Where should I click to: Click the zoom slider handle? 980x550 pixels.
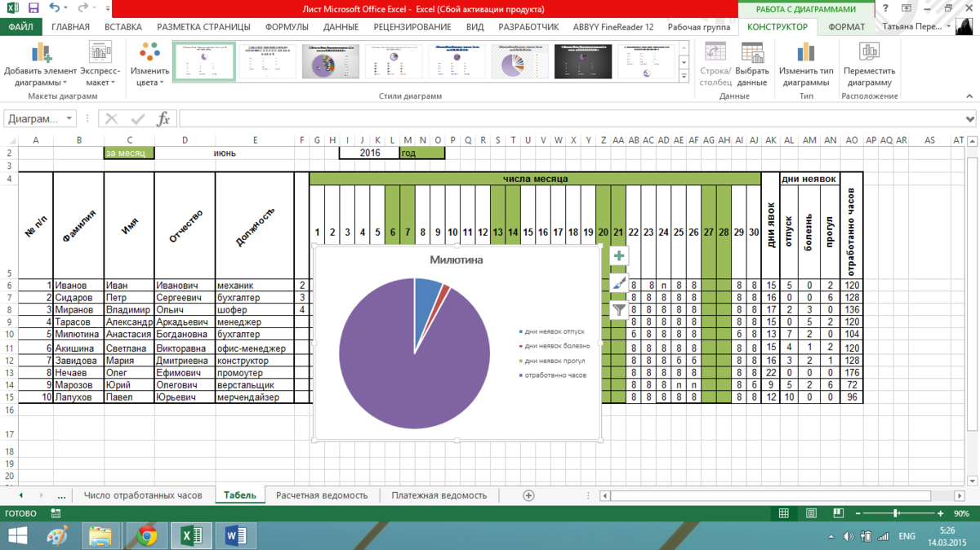pos(897,513)
